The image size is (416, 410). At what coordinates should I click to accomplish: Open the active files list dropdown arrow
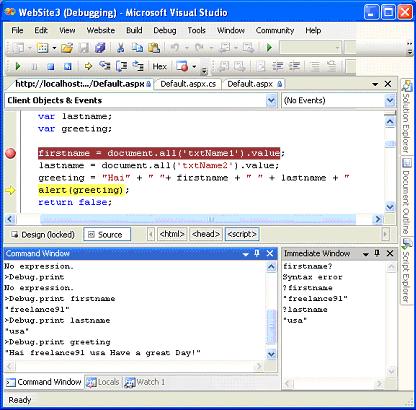point(375,84)
